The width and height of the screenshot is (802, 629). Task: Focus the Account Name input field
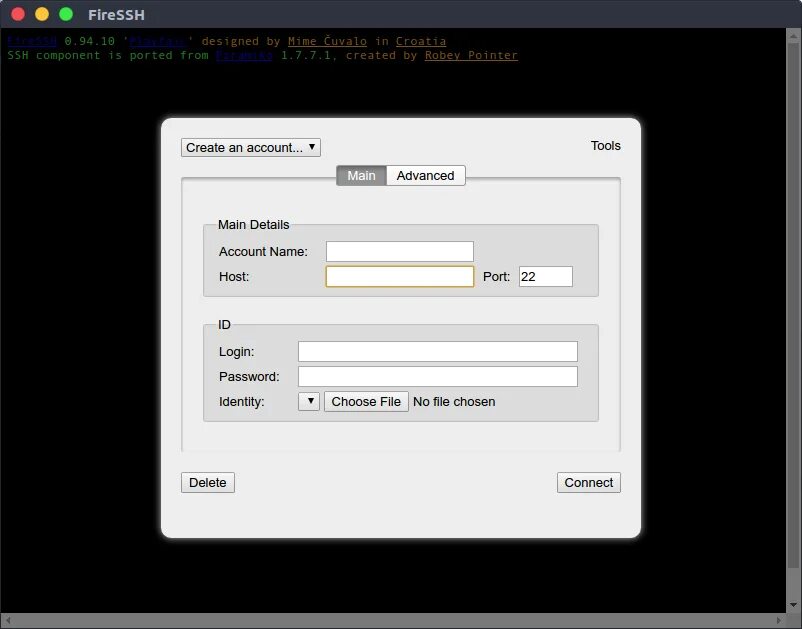[399, 251]
